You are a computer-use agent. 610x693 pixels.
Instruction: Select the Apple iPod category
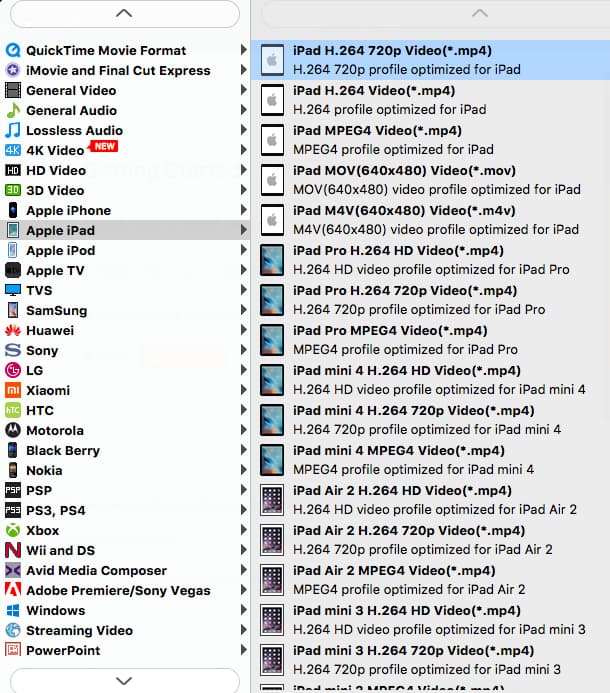(x=125, y=250)
